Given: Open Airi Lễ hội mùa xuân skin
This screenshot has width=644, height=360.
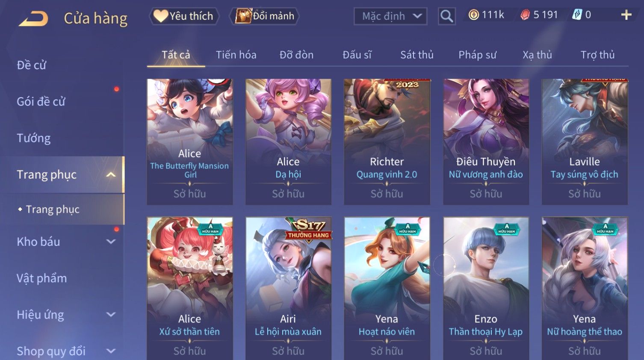Looking at the screenshot, I should 288,289.
